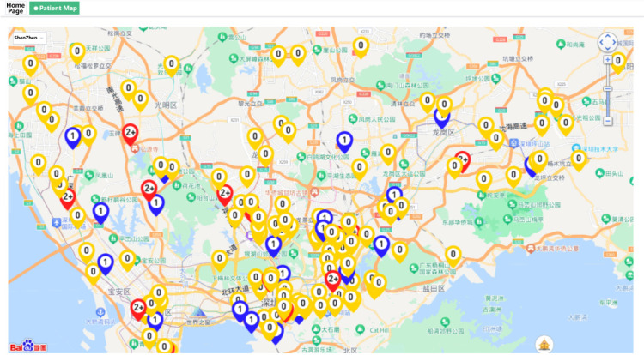Open the Baidu map logo link

[x=28, y=346]
